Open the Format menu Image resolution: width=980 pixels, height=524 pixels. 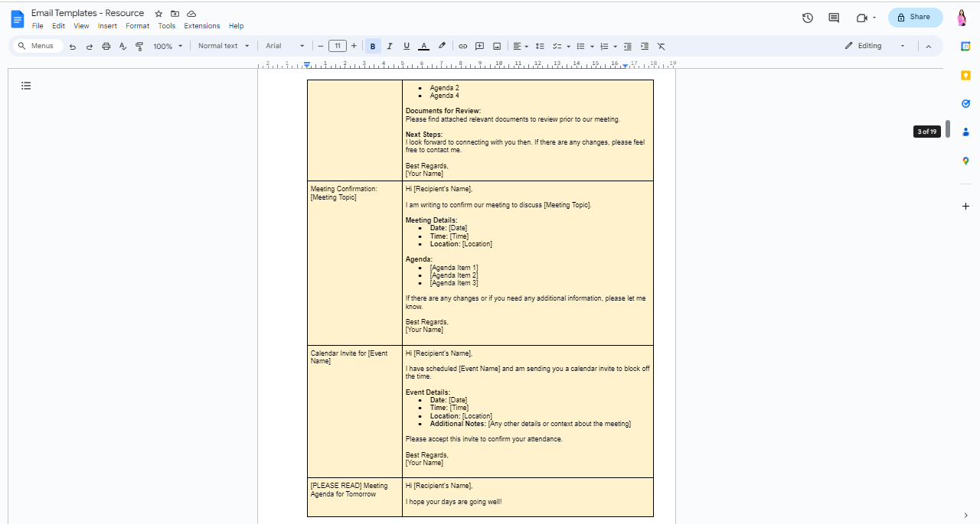138,26
